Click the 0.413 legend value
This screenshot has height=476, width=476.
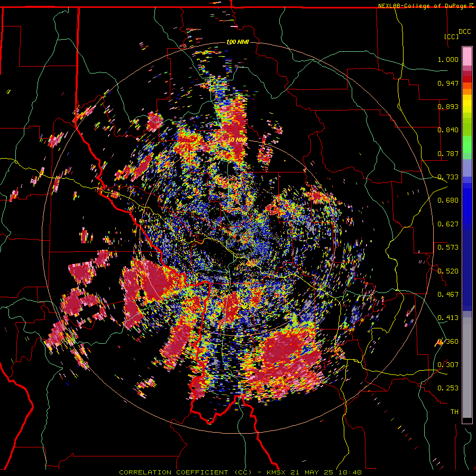click(448, 318)
